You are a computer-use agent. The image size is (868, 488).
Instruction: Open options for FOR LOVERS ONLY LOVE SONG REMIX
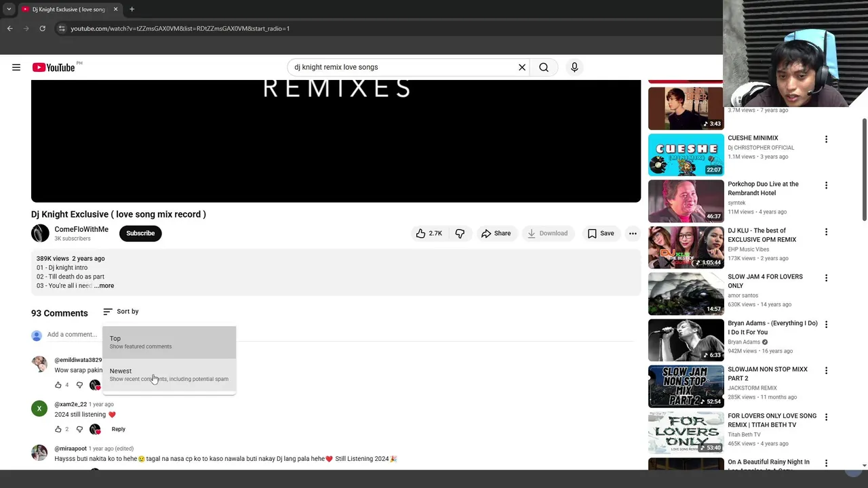click(x=826, y=417)
